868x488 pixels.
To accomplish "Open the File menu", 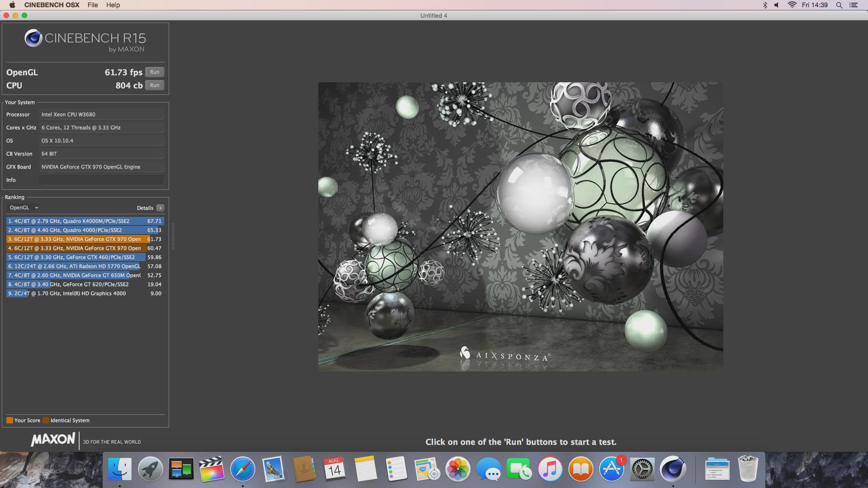I will [x=93, y=5].
